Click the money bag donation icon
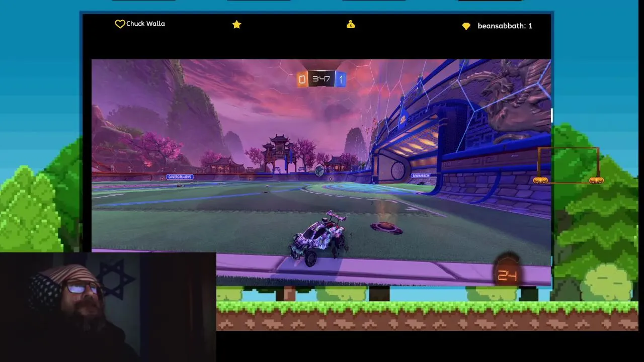The image size is (644, 362). pos(351,24)
